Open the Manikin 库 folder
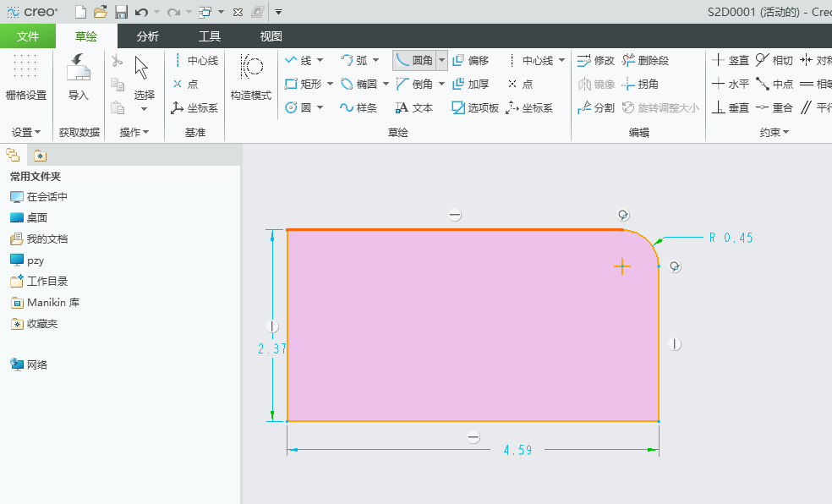This screenshot has width=832, height=504. [45, 303]
